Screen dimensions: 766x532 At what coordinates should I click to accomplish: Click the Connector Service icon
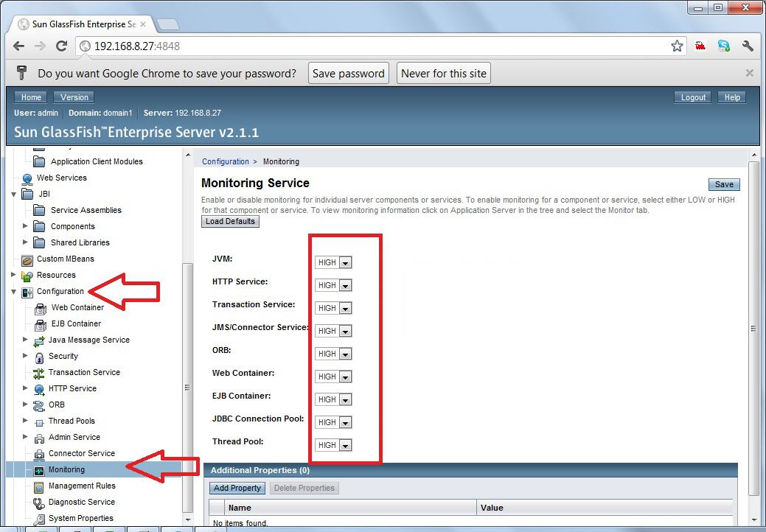coord(39,454)
